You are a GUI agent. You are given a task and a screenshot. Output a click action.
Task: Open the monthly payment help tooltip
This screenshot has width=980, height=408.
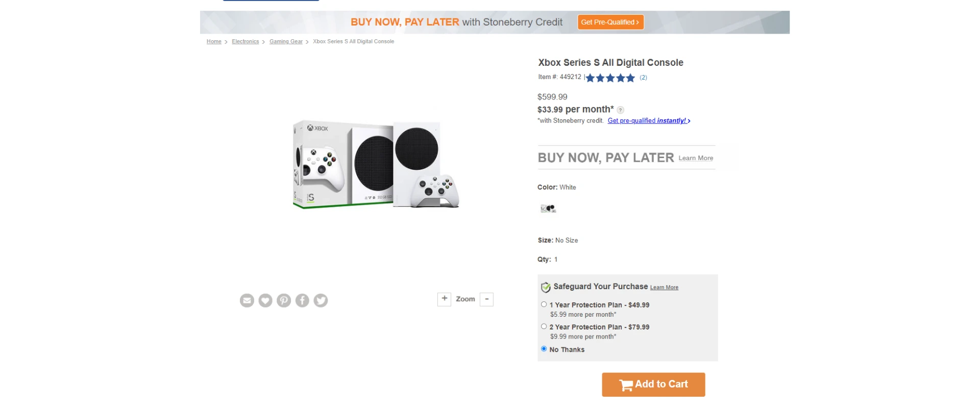(x=621, y=110)
